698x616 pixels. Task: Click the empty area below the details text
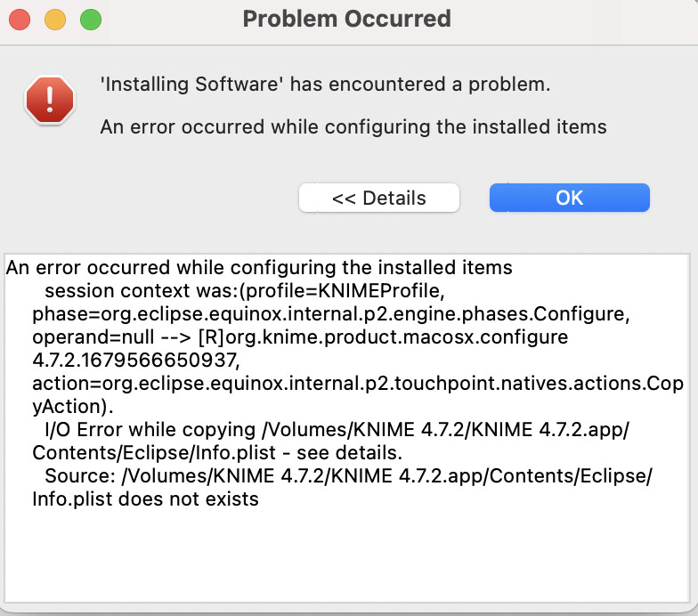[347, 556]
